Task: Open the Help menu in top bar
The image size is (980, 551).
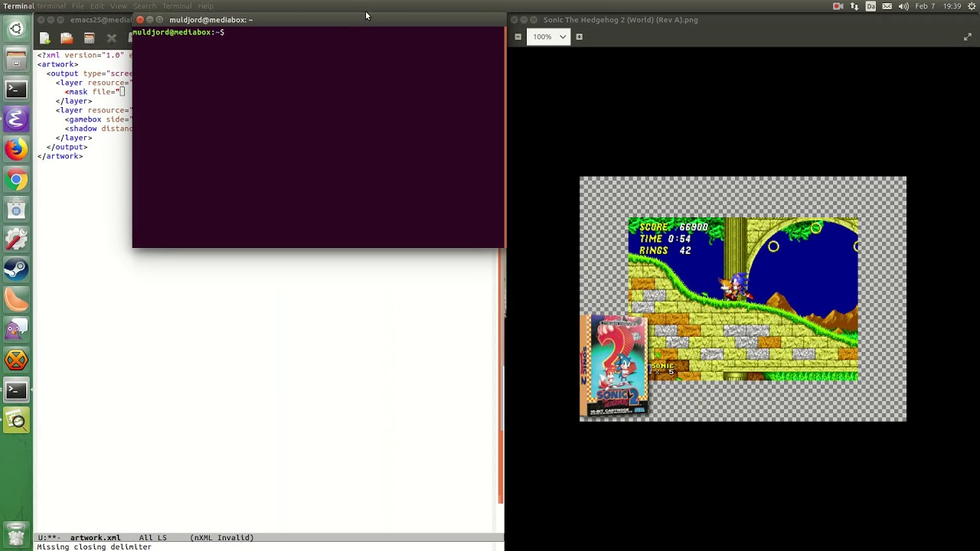Action: (206, 6)
